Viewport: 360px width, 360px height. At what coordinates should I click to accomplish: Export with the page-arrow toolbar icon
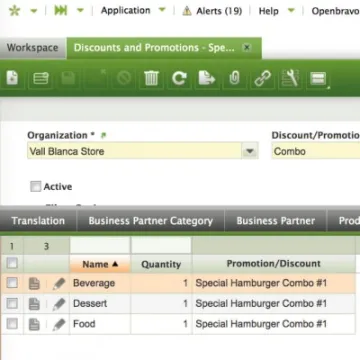coord(207,79)
